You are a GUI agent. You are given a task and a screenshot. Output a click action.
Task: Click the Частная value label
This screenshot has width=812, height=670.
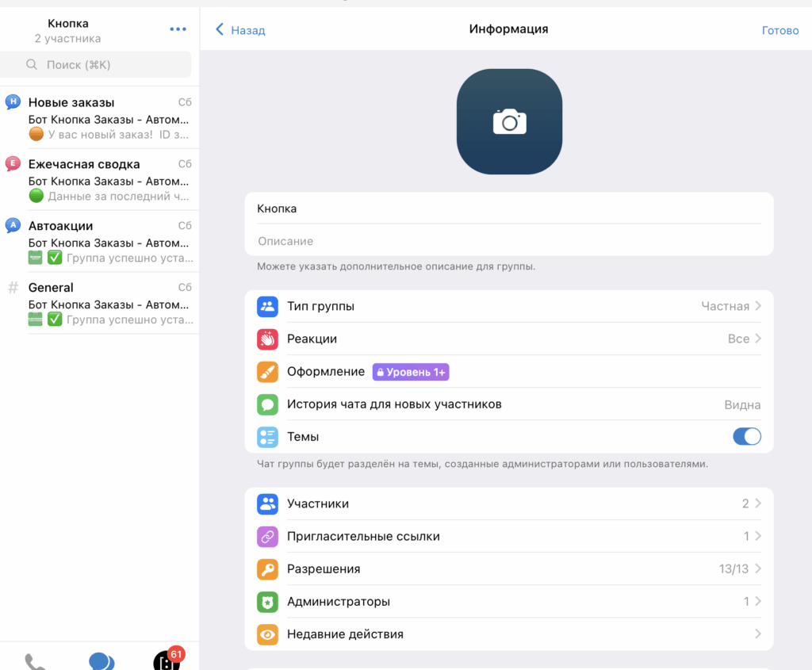coord(725,306)
